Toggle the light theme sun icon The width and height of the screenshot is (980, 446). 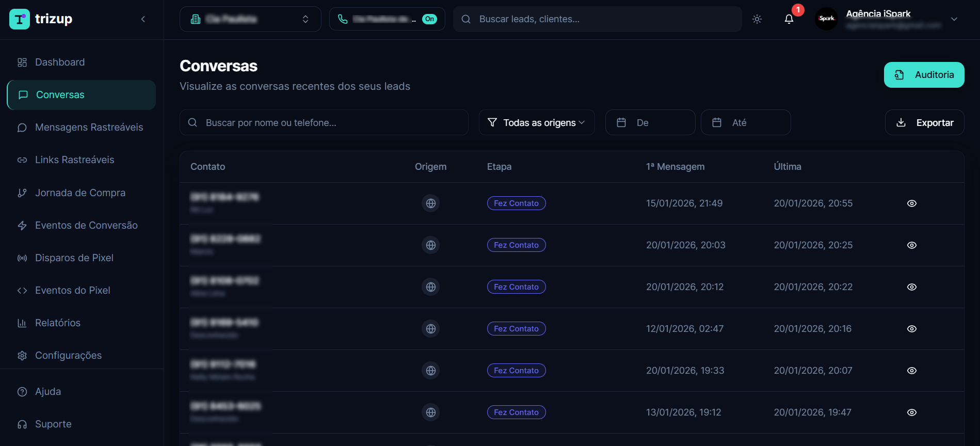(x=757, y=19)
